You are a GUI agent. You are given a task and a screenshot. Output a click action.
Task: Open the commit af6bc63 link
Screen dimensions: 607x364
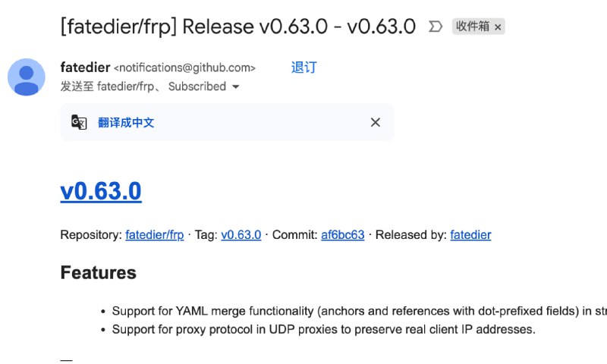[342, 235]
